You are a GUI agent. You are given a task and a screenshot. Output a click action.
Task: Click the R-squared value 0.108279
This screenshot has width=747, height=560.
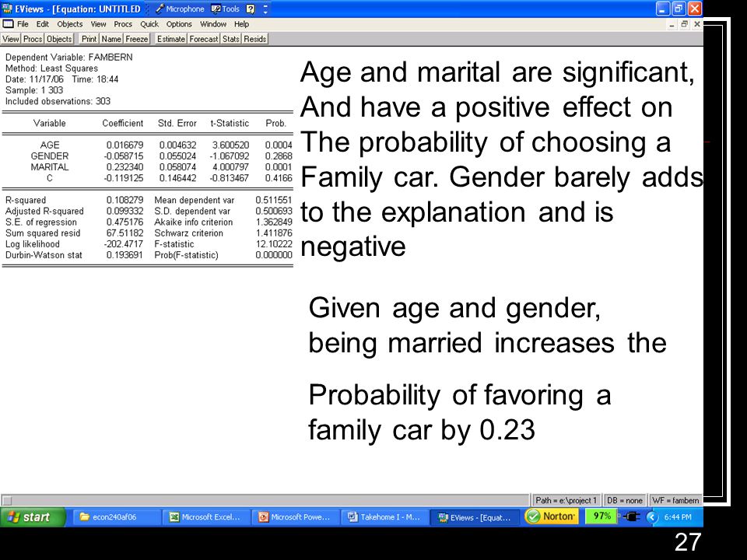pyautogui.click(x=124, y=200)
